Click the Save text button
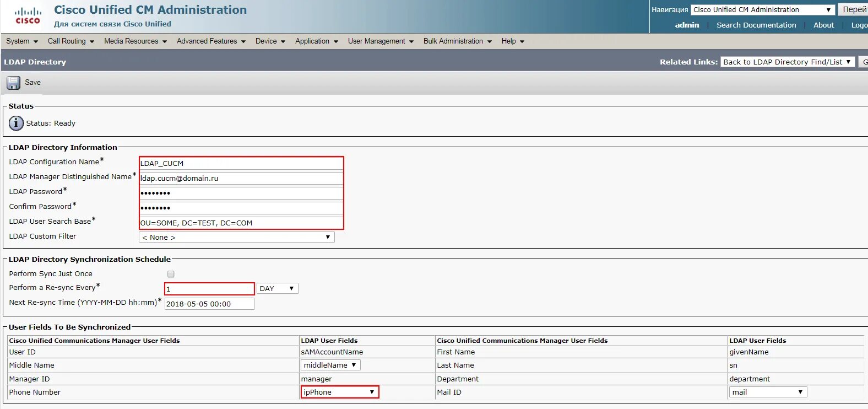The height and width of the screenshot is (409, 868). pos(32,83)
